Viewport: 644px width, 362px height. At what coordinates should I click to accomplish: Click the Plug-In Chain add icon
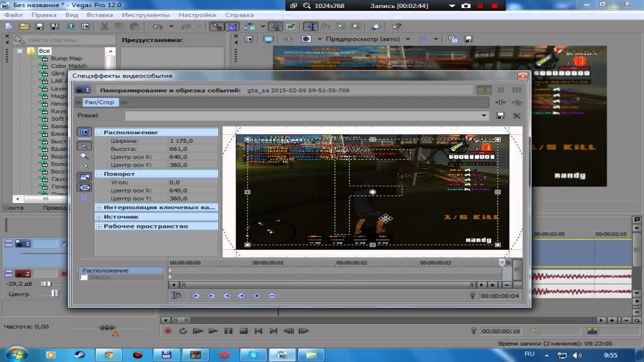tap(500, 102)
